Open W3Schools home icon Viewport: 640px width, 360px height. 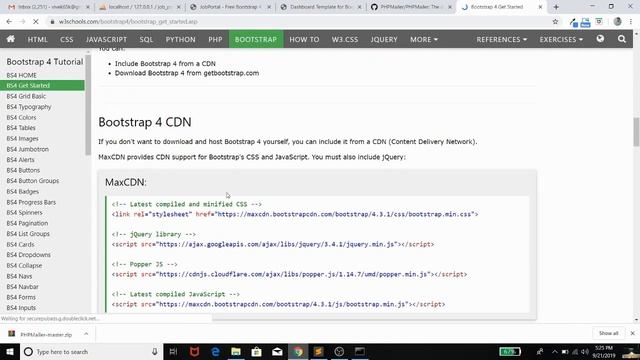[11, 39]
